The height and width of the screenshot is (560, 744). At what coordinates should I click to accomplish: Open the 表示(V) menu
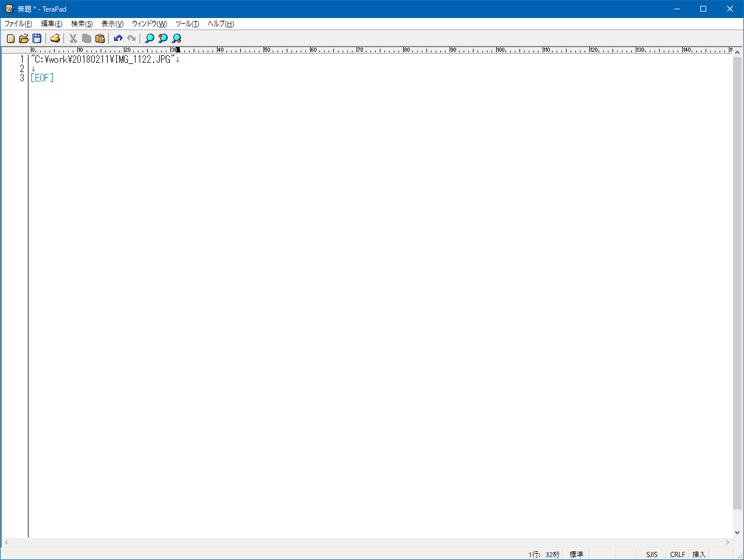[x=112, y=24]
